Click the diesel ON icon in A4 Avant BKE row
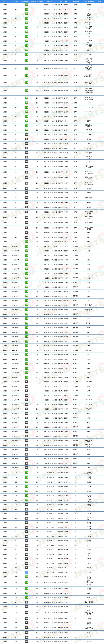Viewport: 104px width, 644px height. coord(26,395)
